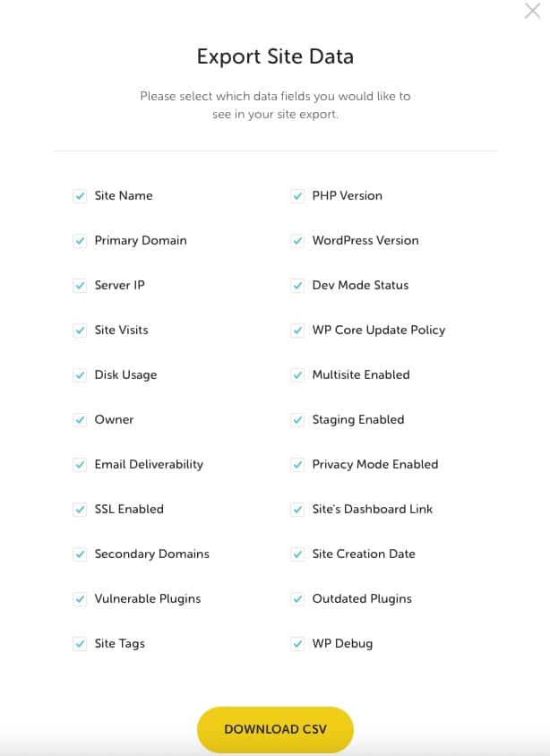The height and width of the screenshot is (756, 550).
Task: Toggle the Primary Domain field
Action: (x=80, y=240)
